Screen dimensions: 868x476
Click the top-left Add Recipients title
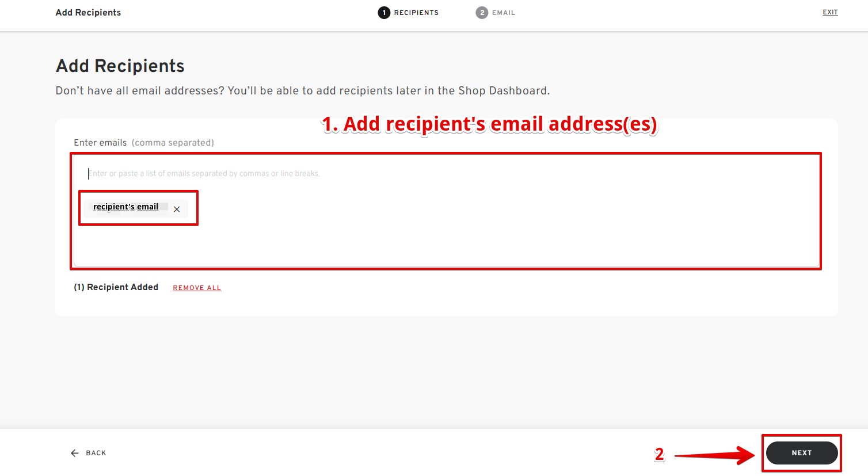tap(88, 13)
